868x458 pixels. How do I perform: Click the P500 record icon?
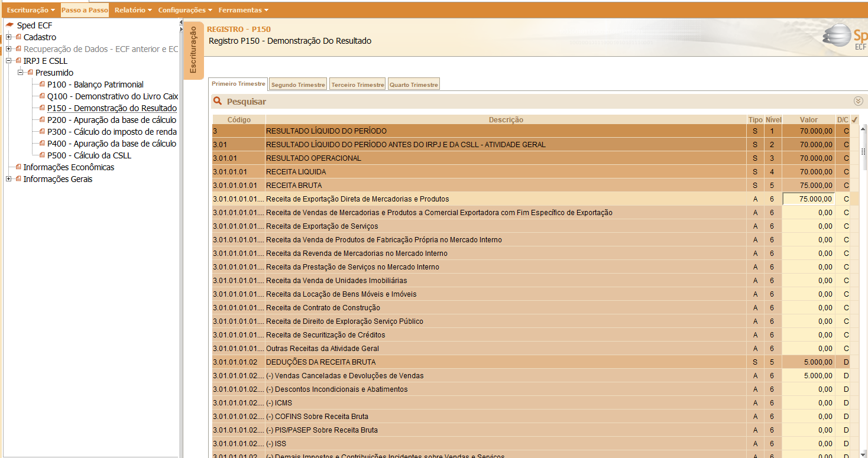click(42, 155)
